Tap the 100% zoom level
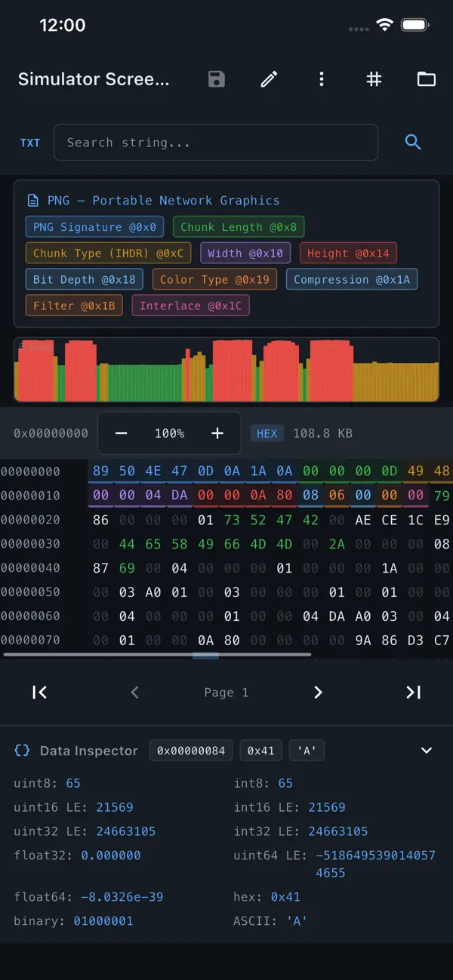453x980 pixels. [x=169, y=434]
